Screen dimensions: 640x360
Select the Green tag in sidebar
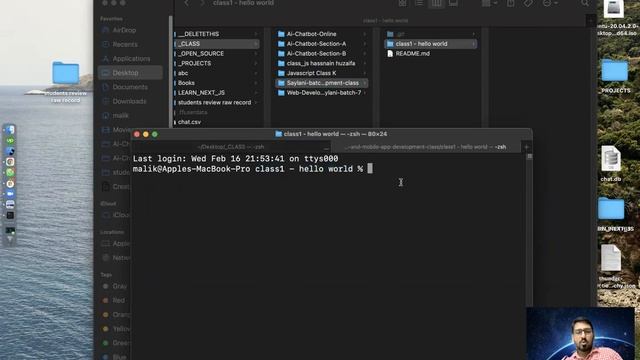116,343
